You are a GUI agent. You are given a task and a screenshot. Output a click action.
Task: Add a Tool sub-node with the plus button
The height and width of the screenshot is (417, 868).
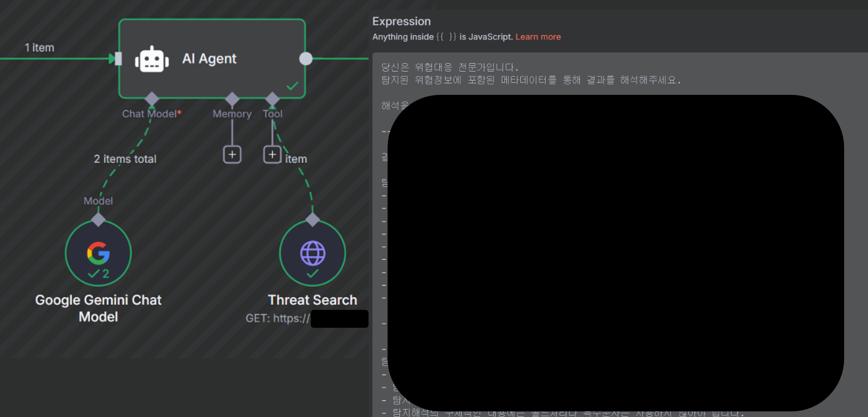[x=272, y=154]
